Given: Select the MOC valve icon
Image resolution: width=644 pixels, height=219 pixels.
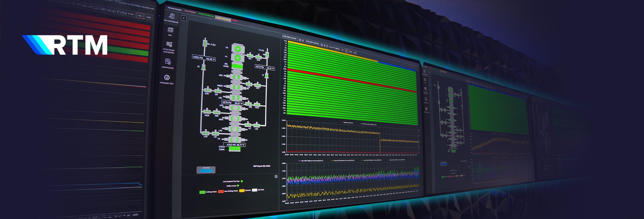Looking at the screenshot, I should tap(257, 105).
